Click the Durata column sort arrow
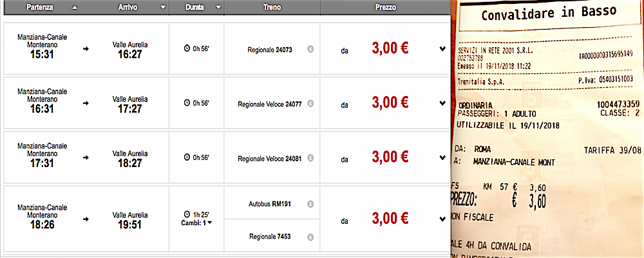 point(218,8)
